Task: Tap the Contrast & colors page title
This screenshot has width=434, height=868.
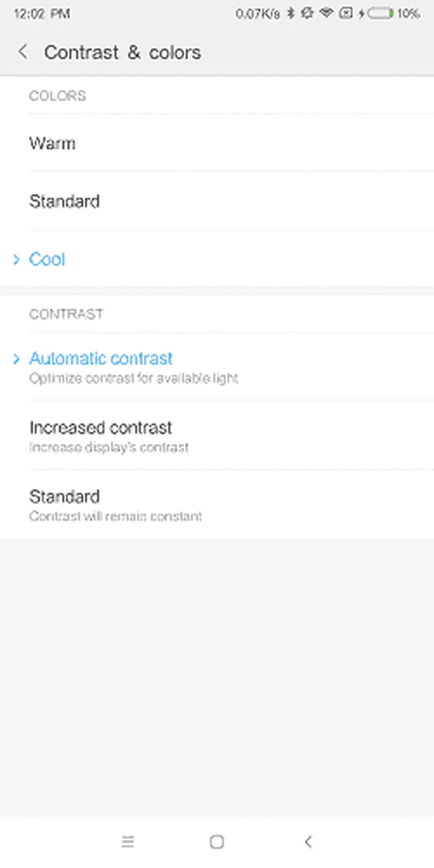Action: pos(122,53)
